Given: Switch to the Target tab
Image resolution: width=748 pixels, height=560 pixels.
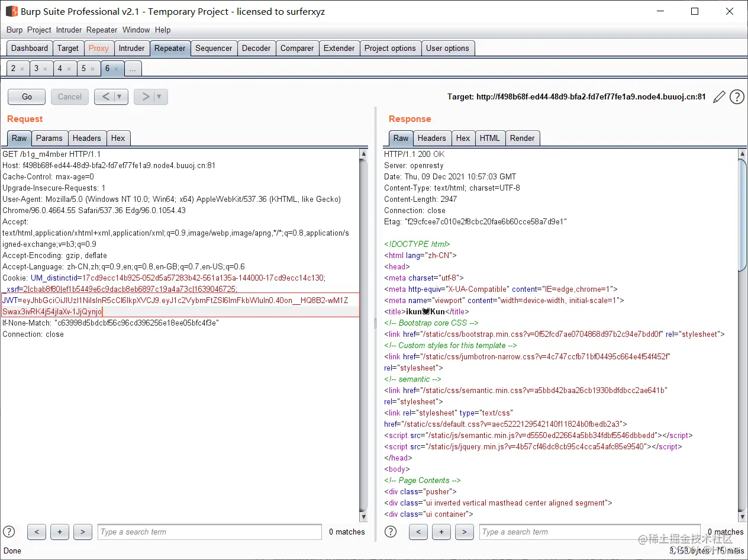Looking at the screenshot, I should [x=68, y=48].
